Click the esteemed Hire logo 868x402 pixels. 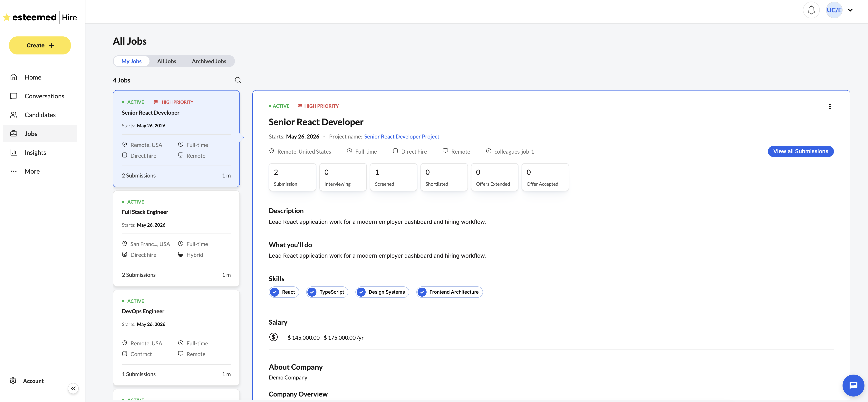pyautogui.click(x=40, y=17)
